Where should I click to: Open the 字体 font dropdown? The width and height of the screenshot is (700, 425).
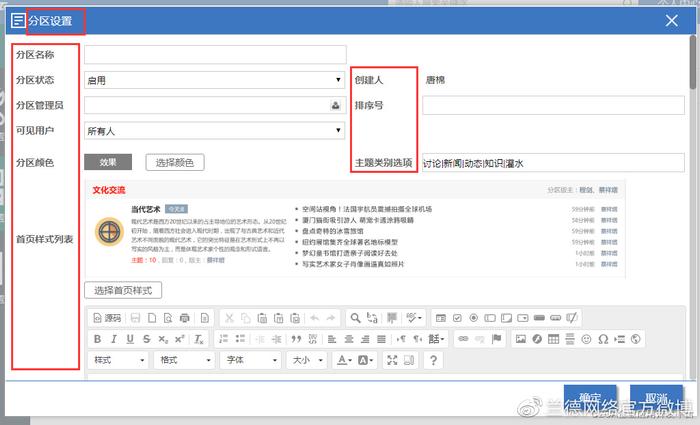coord(251,360)
